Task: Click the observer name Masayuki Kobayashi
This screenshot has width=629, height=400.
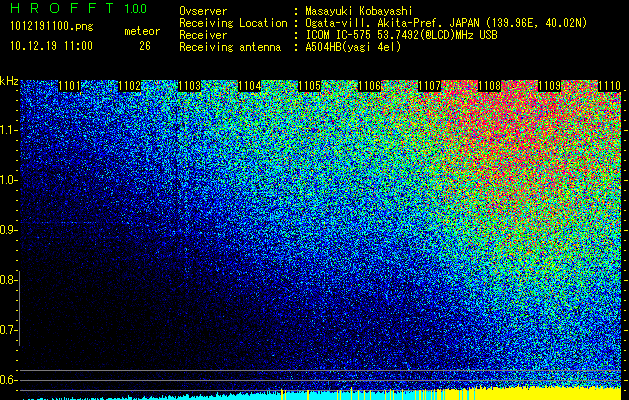Action: [x=359, y=11]
